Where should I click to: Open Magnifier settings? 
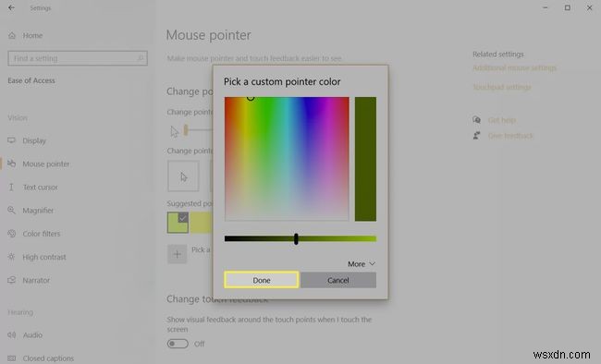point(38,211)
